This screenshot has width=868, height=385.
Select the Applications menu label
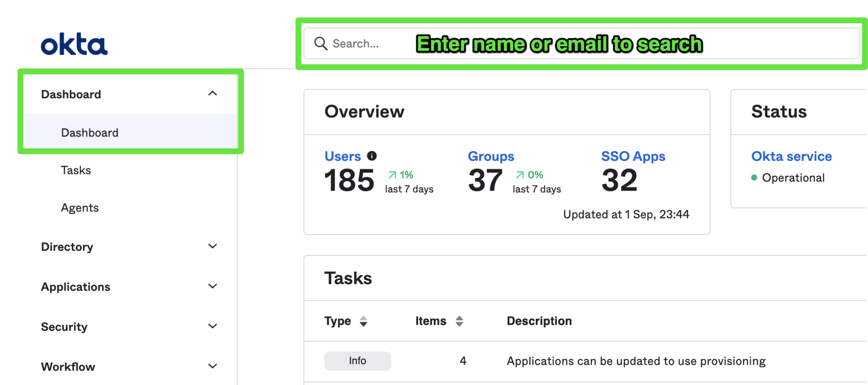coord(75,287)
